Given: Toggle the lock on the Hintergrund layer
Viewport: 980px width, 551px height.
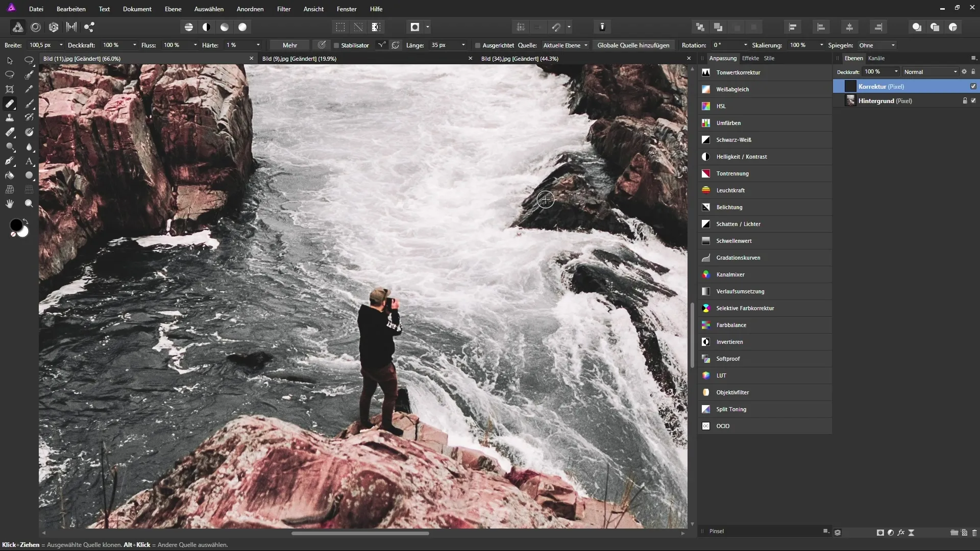Looking at the screenshot, I should (965, 101).
